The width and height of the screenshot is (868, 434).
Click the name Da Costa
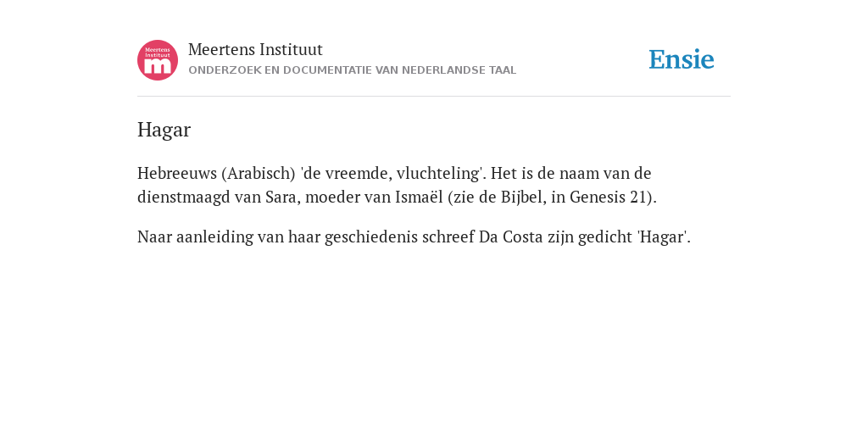click(x=510, y=237)
